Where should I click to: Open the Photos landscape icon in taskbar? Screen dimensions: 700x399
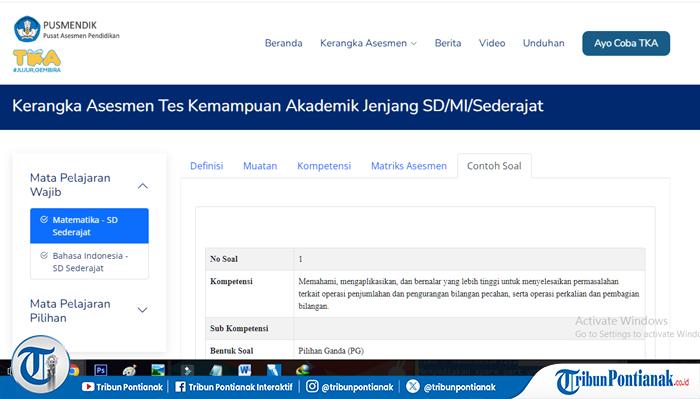point(158,370)
